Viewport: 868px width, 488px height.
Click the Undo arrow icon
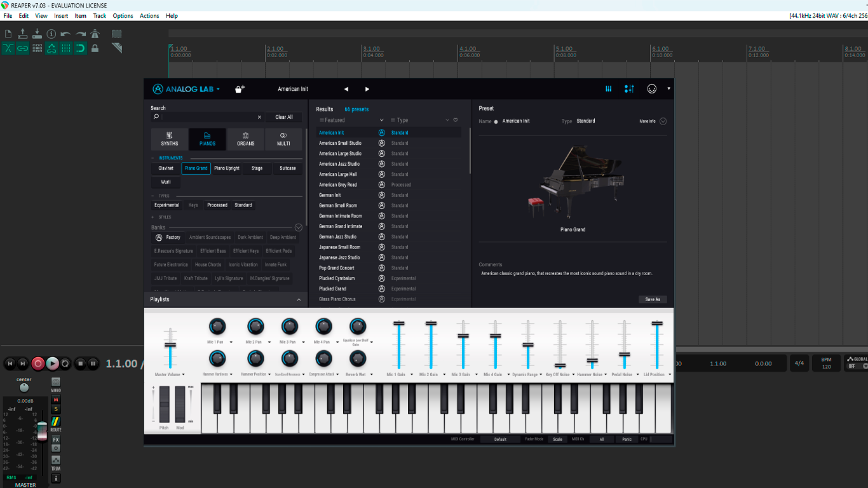[x=66, y=34]
